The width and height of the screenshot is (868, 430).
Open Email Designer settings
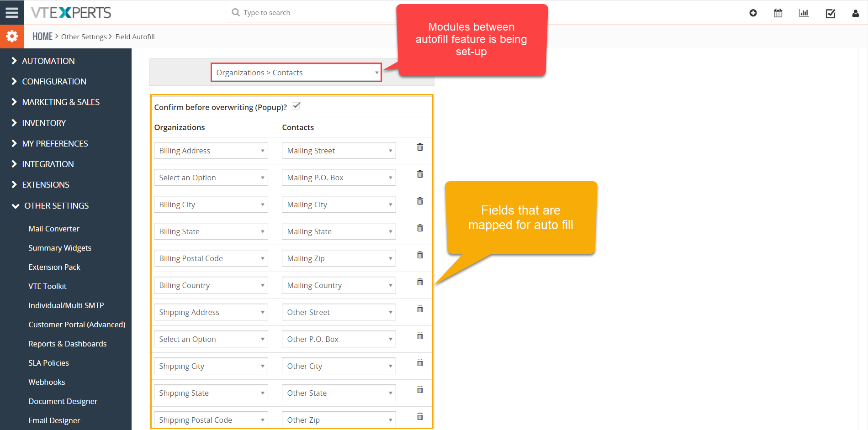click(54, 420)
